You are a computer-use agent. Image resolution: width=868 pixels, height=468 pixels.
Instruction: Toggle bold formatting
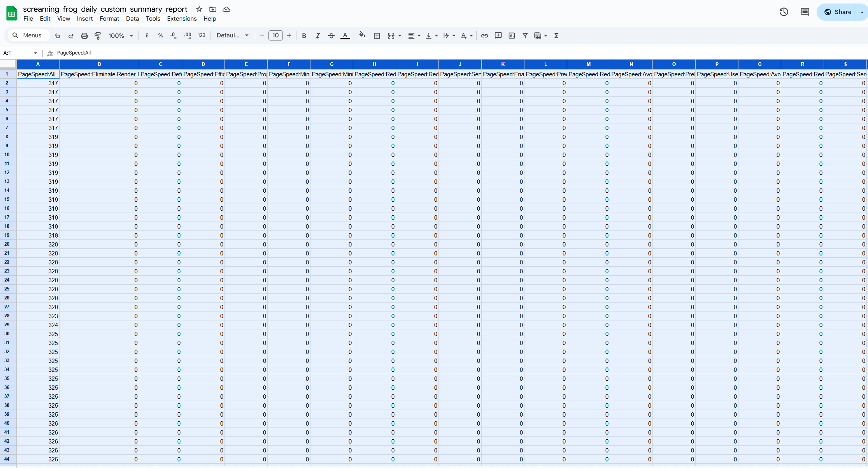pos(304,36)
